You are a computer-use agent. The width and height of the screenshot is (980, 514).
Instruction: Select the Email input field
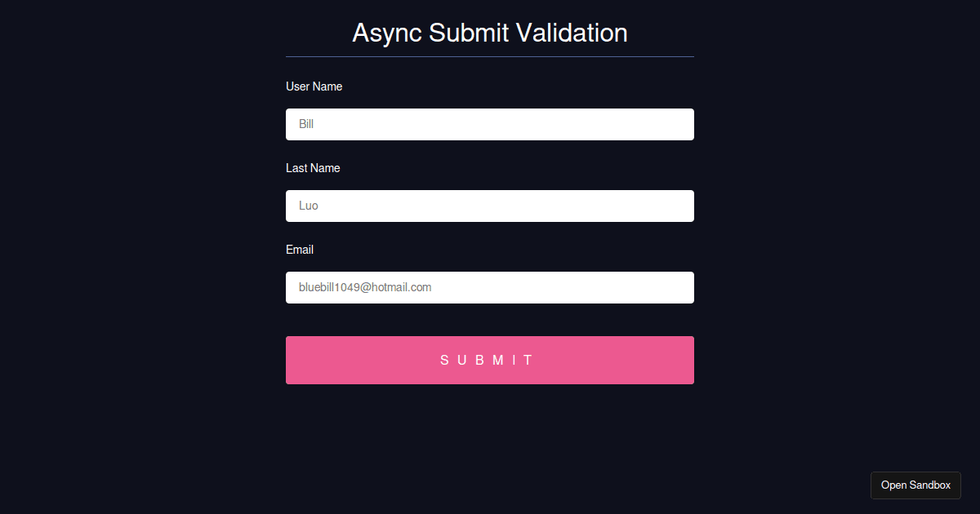(490, 287)
